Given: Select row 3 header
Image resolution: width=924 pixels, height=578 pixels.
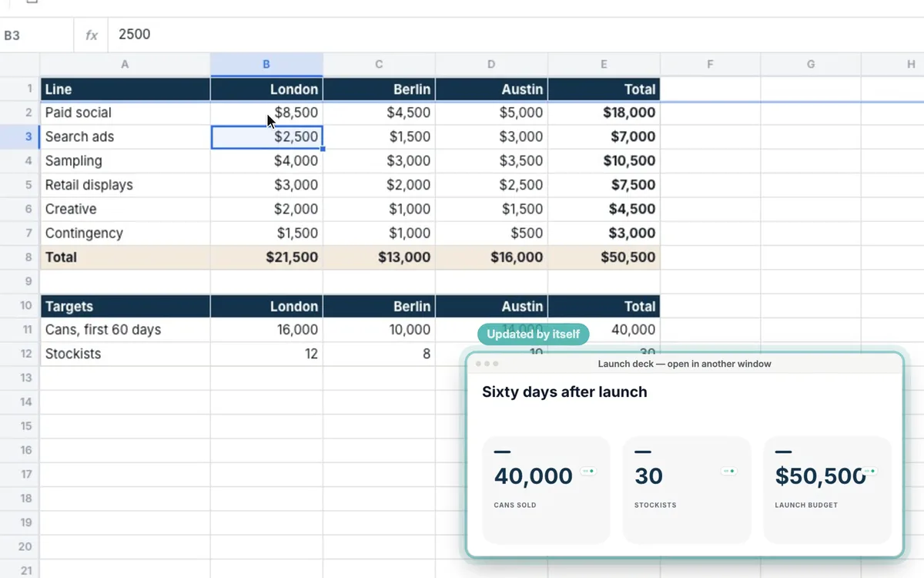Looking at the screenshot, I should point(20,136).
